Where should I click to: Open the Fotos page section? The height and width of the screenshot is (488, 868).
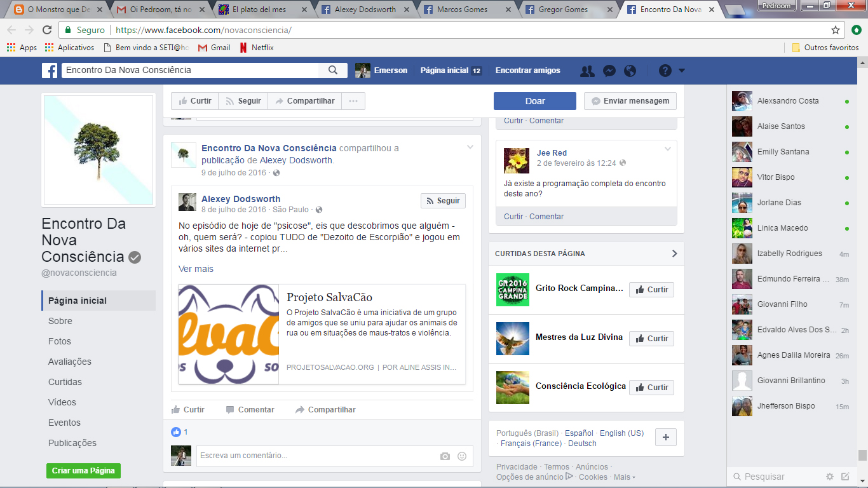60,341
